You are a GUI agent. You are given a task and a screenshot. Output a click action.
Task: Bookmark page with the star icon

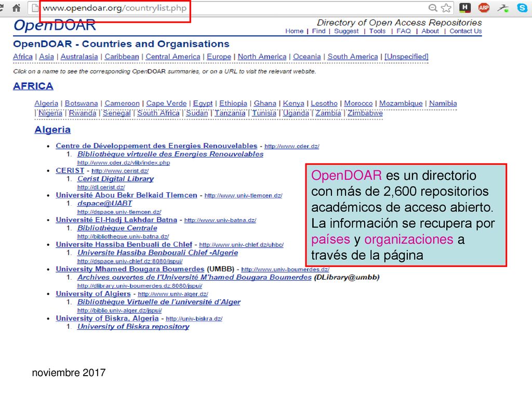click(446, 8)
